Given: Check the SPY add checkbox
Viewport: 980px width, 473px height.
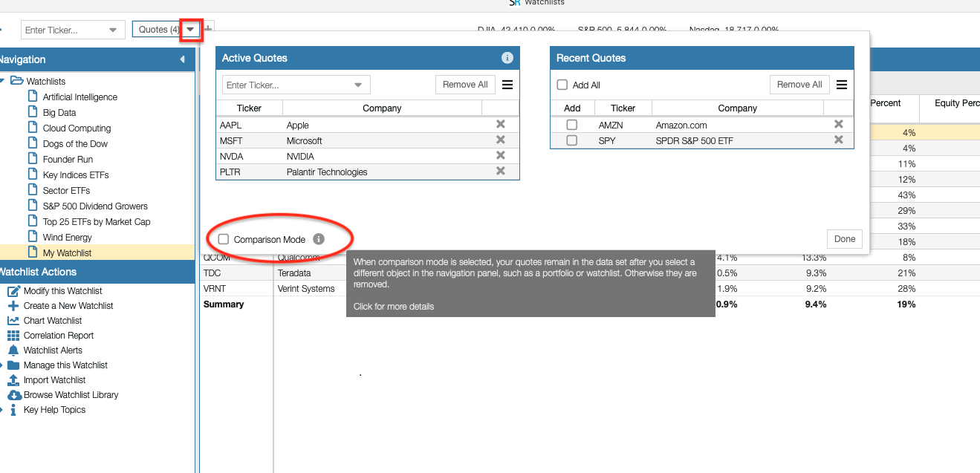Looking at the screenshot, I should click(x=571, y=140).
